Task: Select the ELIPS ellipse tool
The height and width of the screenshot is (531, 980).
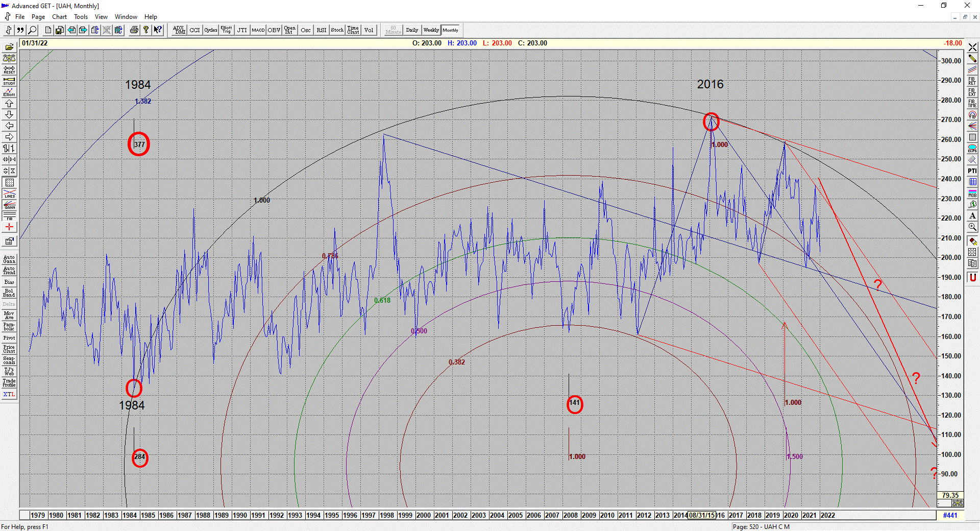Action: (x=972, y=149)
